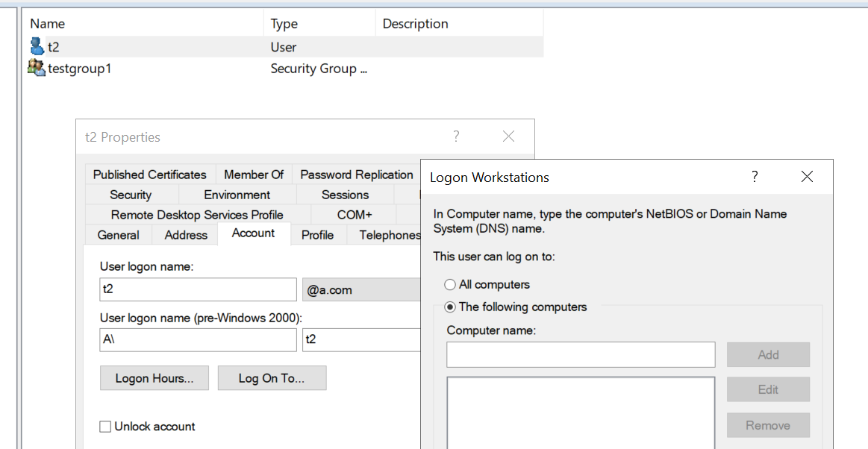Check the Unlock account checkbox
This screenshot has height=449, width=868.
(x=105, y=426)
